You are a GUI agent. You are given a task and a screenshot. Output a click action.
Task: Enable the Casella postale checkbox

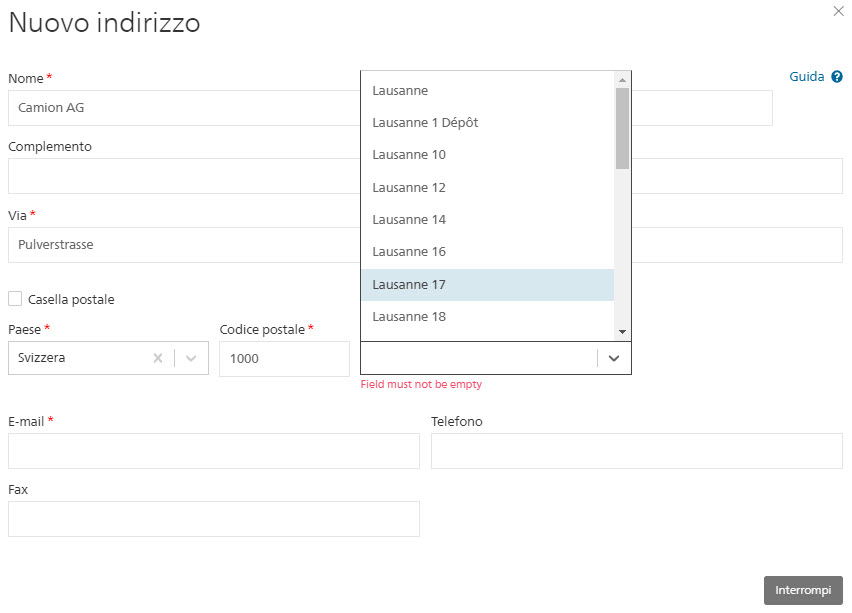(15, 299)
